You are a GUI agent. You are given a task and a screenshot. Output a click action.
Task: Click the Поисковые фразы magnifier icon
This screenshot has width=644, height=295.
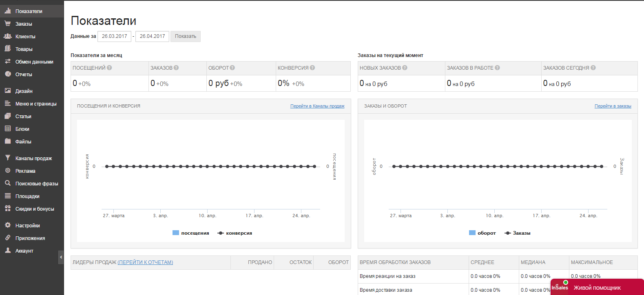(x=7, y=183)
